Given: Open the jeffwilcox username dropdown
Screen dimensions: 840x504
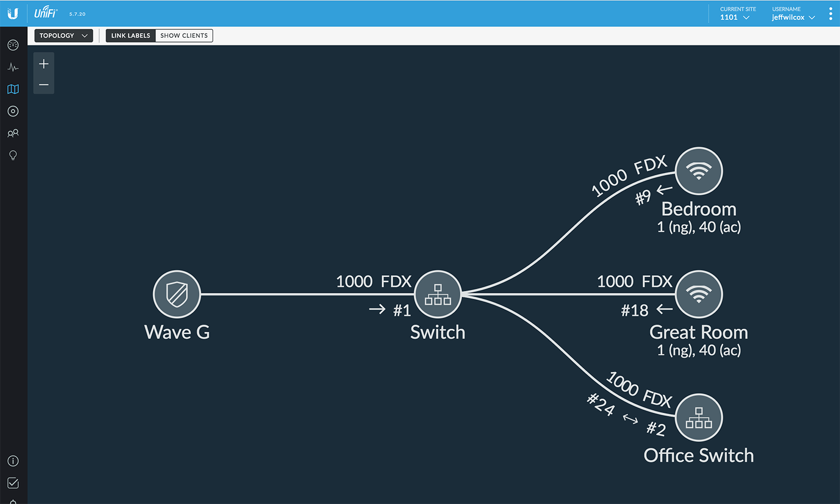Looking at the screenshot, I should point(793,14).
